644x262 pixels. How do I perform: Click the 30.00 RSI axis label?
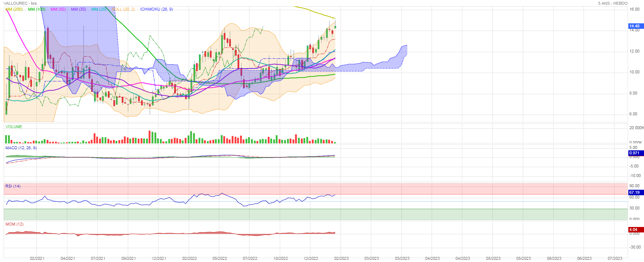635,208
